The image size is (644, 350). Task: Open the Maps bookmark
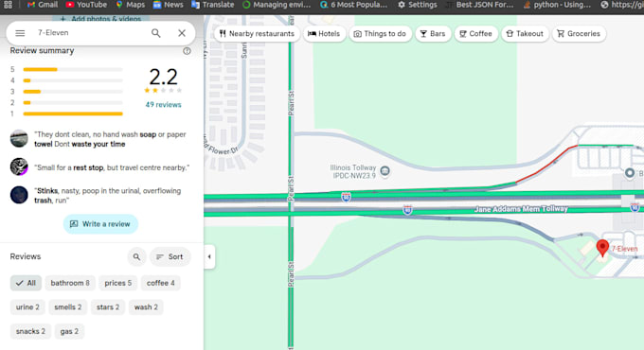(130, 5)
